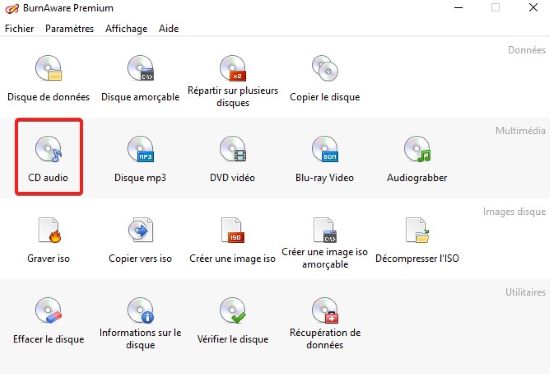Open DVD vidéo creation tool
The image size is (550, 374).
[x=233, y=159]
